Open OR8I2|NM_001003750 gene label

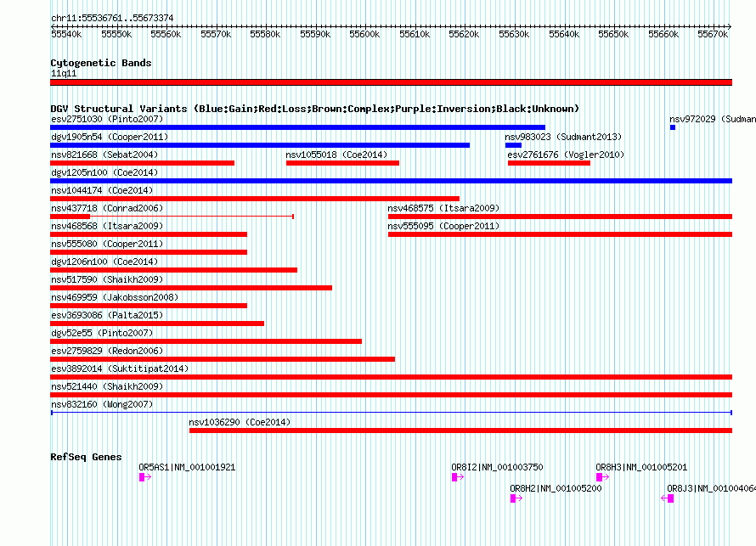[497, 467]
